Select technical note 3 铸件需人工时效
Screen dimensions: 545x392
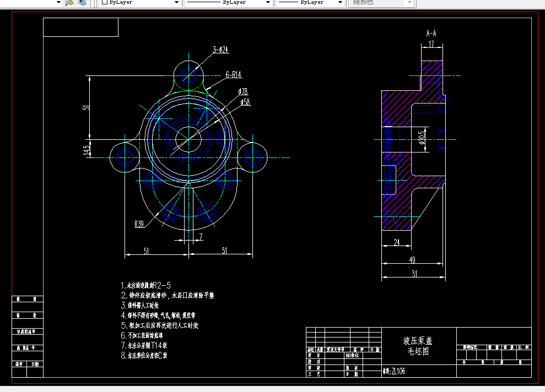coord(140,306)
